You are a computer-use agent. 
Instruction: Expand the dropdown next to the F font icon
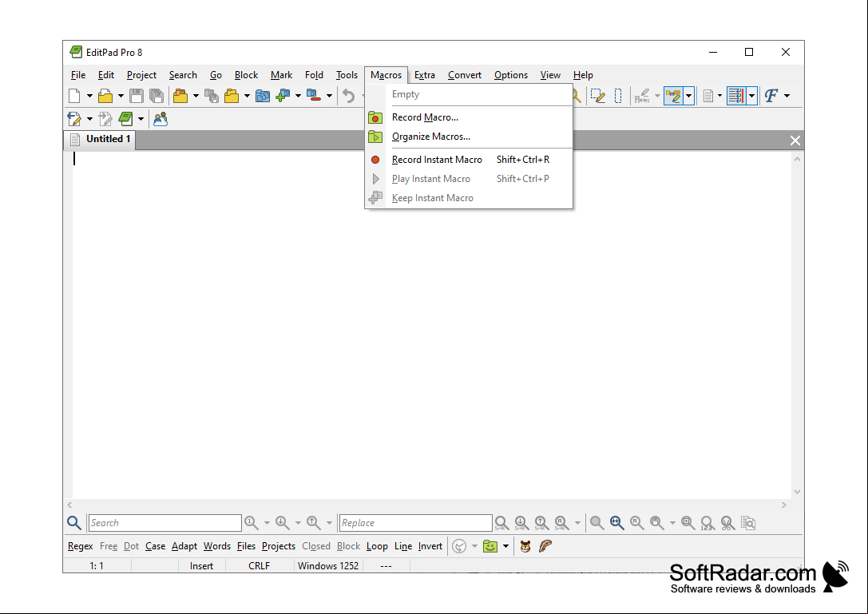(x=787, y=96)
